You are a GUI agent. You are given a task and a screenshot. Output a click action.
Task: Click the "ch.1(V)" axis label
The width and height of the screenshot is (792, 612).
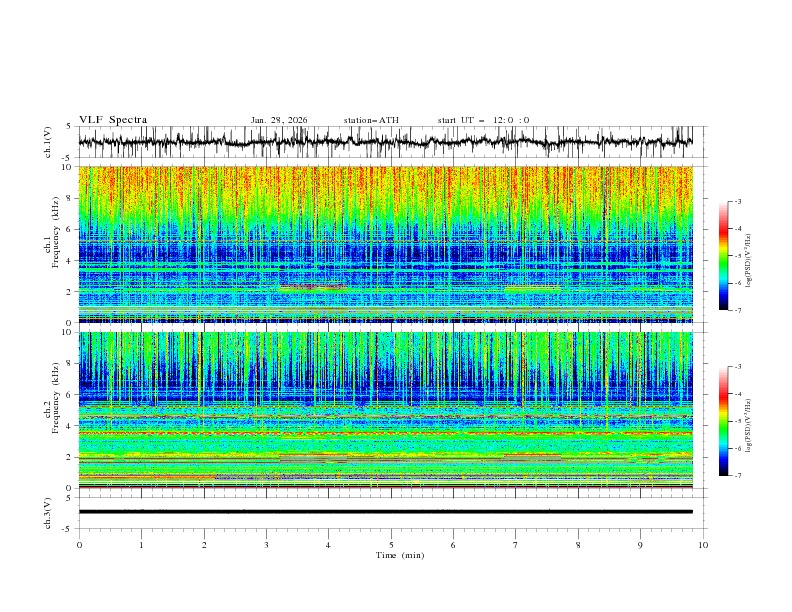pyautogui.click(x=48, y=142)
